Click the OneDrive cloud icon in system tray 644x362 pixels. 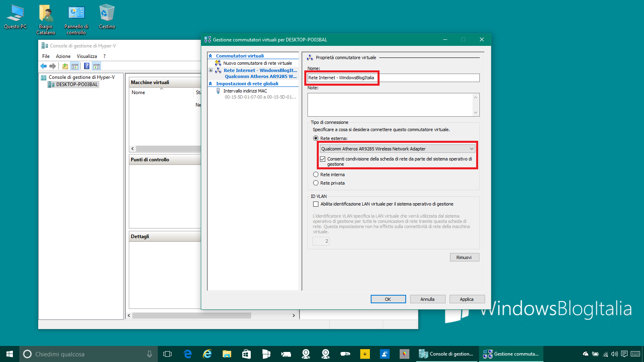[586, 354]
